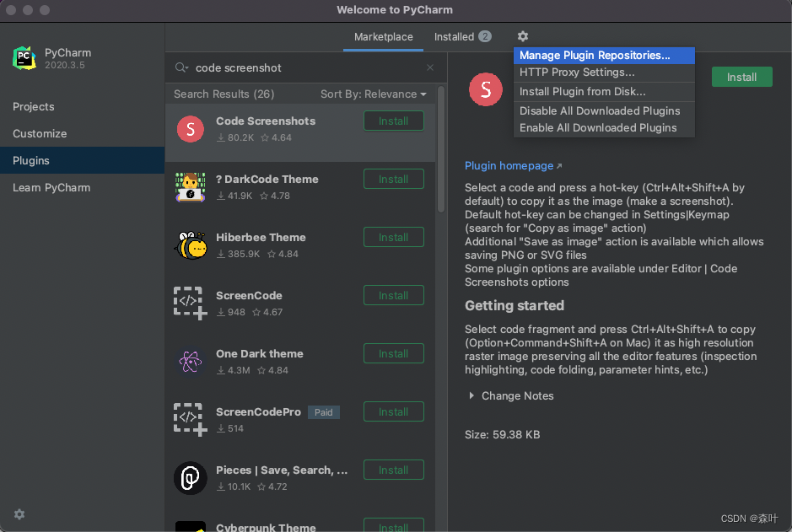Image resolution: width=792 pixels, height=532 pixels.
Task: Select Enable All Downloaded Plugins
Action: [604, 127]
